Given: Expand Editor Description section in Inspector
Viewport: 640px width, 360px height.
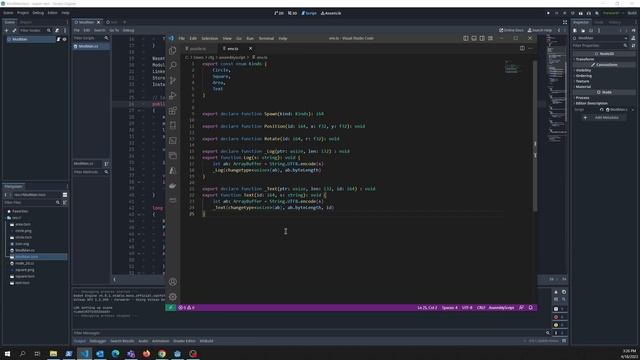Looking at the screenshot, I should point(591,103).
